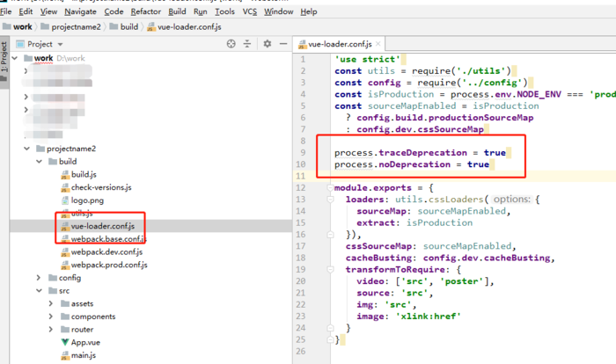This screenshot has height=364, width=616.
Task: Collapse the build folder
Action: coord(39,162)
